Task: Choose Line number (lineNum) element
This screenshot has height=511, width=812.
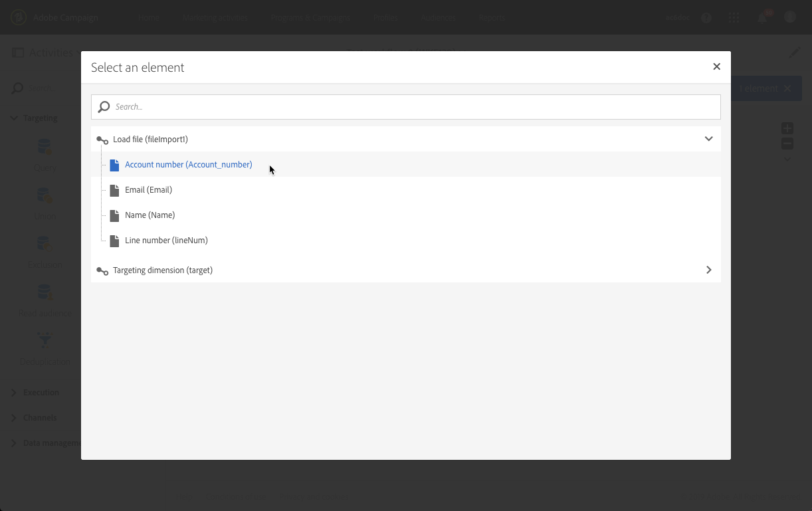Action: [x=166, y=241]
